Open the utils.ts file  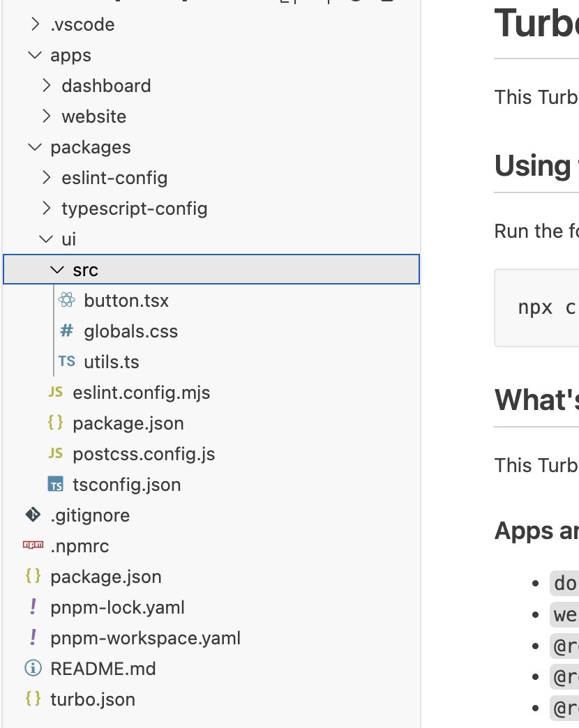point(112,362)
